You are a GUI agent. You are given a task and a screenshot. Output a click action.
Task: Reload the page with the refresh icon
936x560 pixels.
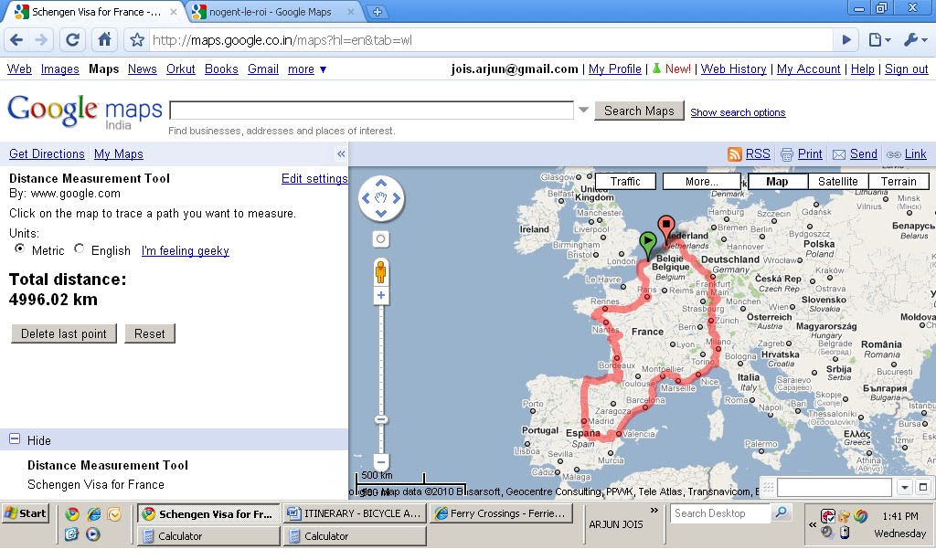pos(72,40)
